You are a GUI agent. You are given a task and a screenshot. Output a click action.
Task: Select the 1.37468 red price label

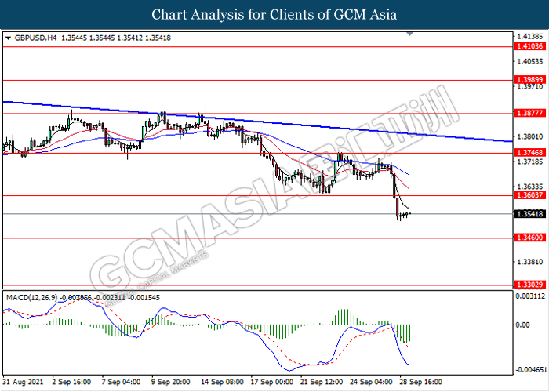click(x=529, y=153)
